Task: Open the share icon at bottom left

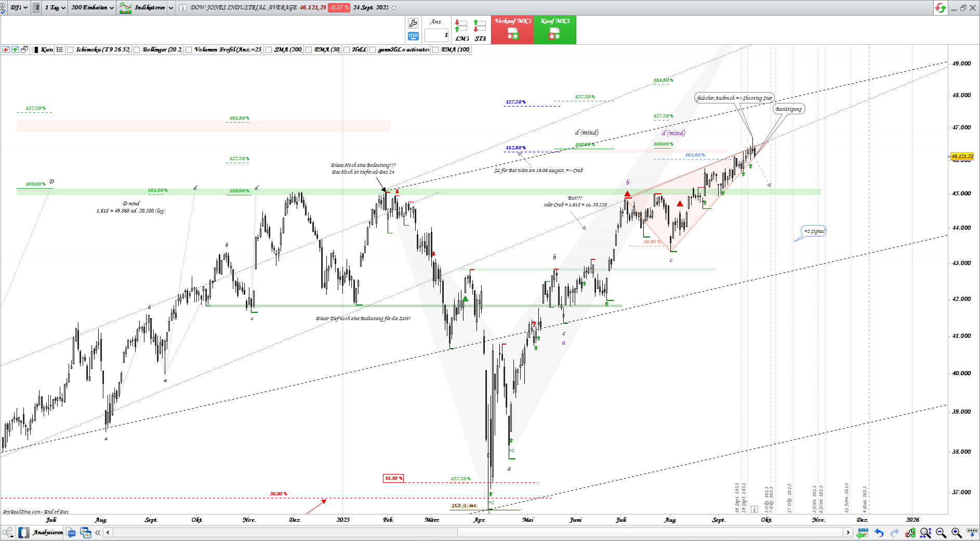Action: coord(7,532)
